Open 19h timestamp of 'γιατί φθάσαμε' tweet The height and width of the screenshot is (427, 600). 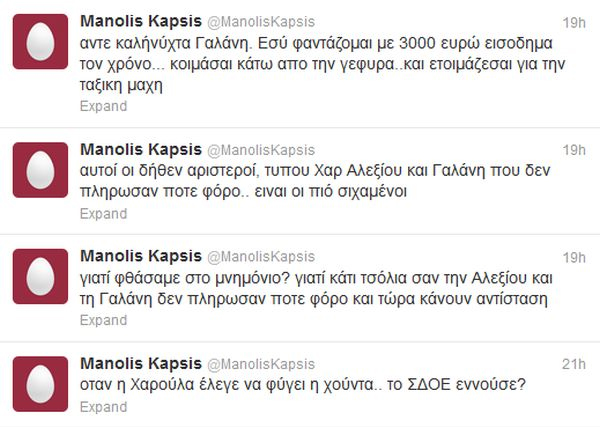pos(575,256)
